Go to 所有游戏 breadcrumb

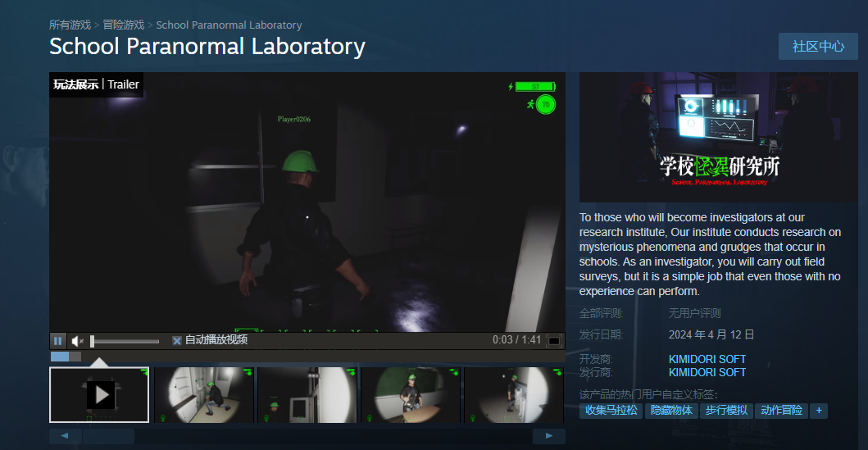(70, 25)
